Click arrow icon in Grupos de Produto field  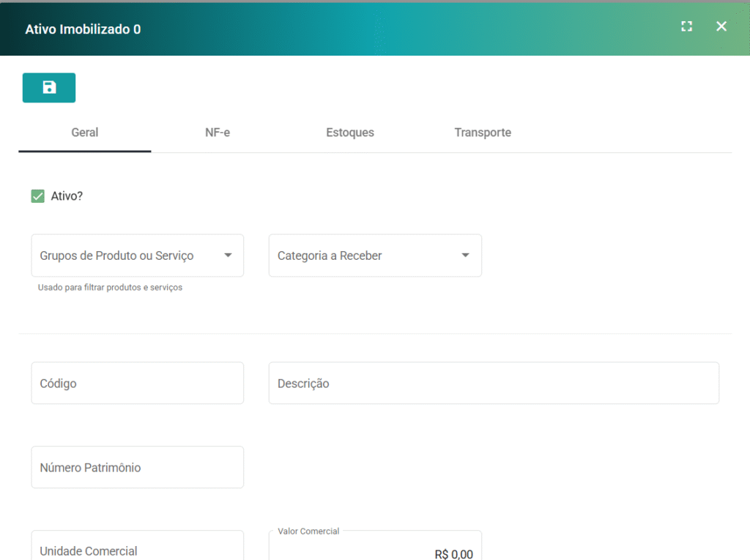pos(228,255)
